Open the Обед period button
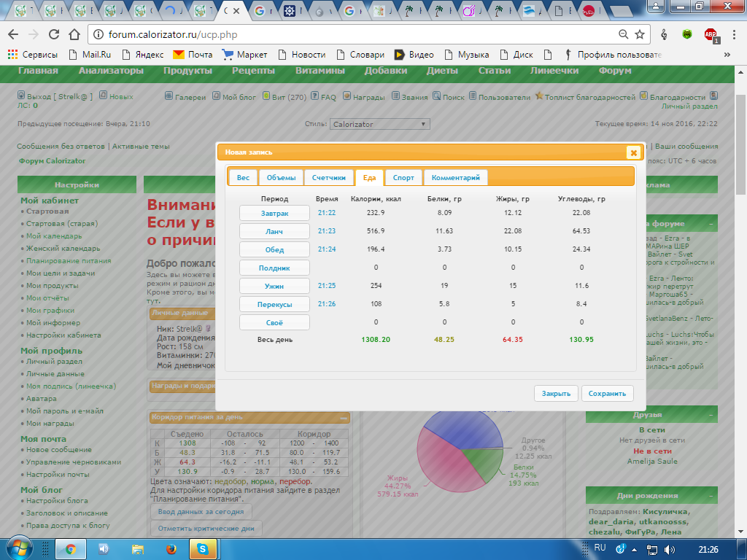 pos(274,249)
